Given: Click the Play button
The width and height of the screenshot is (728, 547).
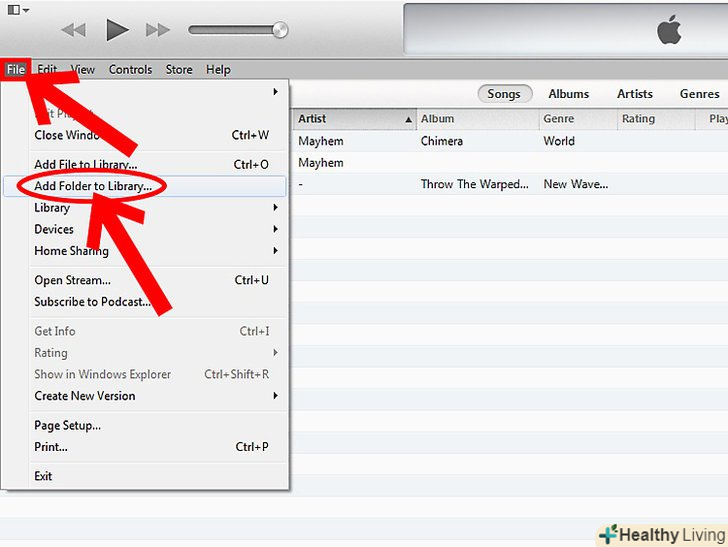Looking at the screenshot, I should 117,30.
